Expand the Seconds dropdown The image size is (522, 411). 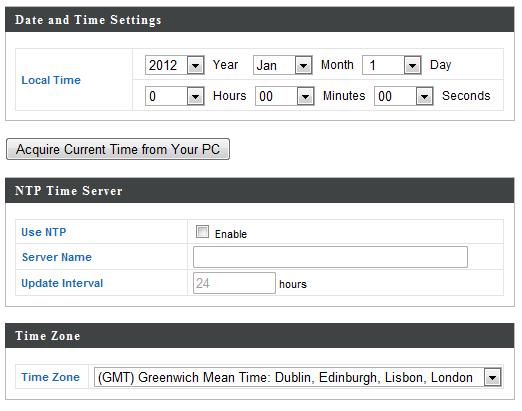tap(404, 96)
